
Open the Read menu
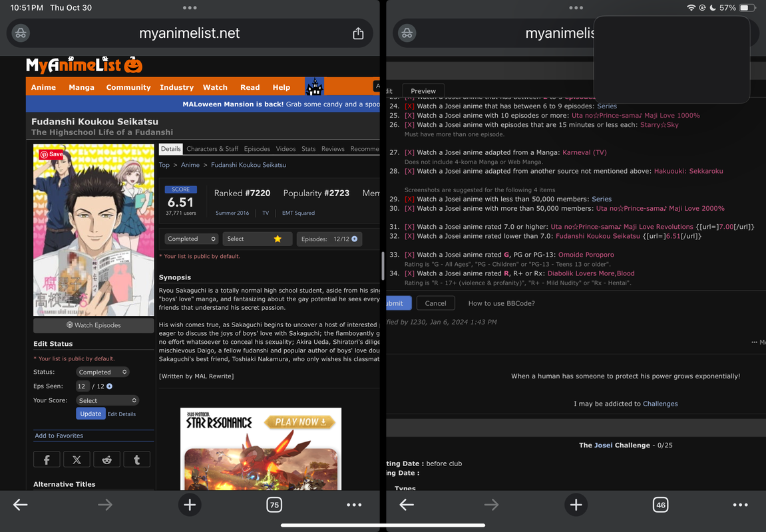click(250, 87)
